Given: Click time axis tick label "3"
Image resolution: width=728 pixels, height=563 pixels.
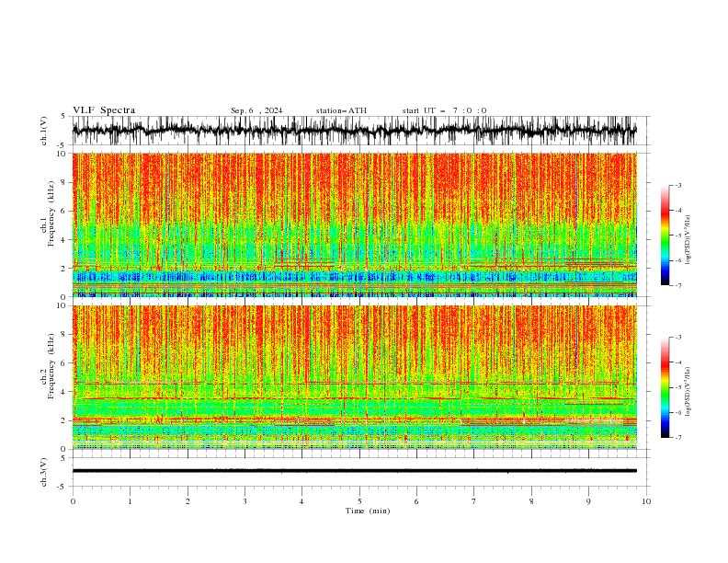Looking at the screenshot, I should [x=245, y=501].
